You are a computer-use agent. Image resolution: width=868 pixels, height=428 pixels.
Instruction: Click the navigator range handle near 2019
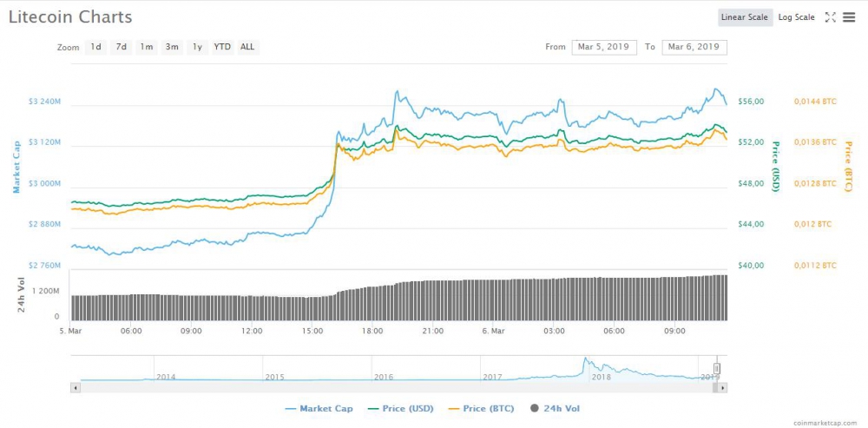pyautogui.click(x=717, y=369)
